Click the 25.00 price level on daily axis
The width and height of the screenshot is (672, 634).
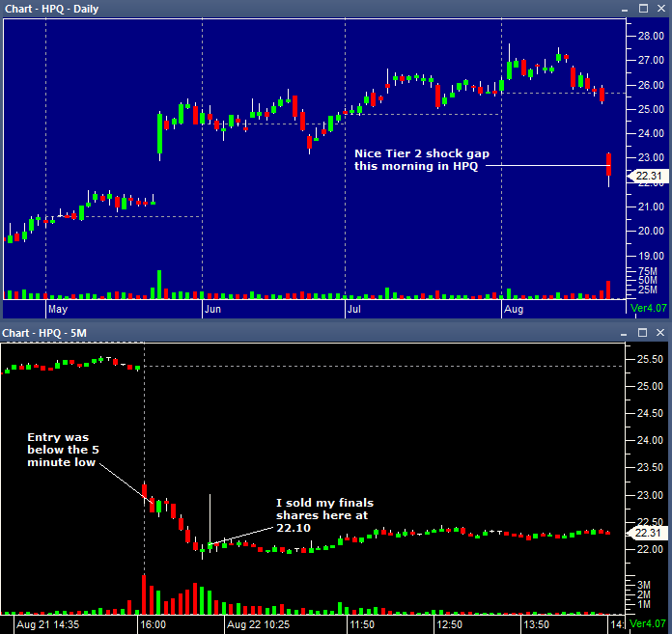point(651,109)
